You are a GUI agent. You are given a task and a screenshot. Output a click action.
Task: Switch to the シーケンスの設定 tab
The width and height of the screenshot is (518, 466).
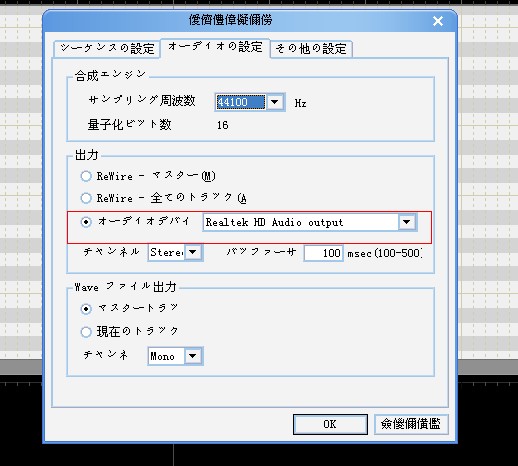(x=107, y=49)
